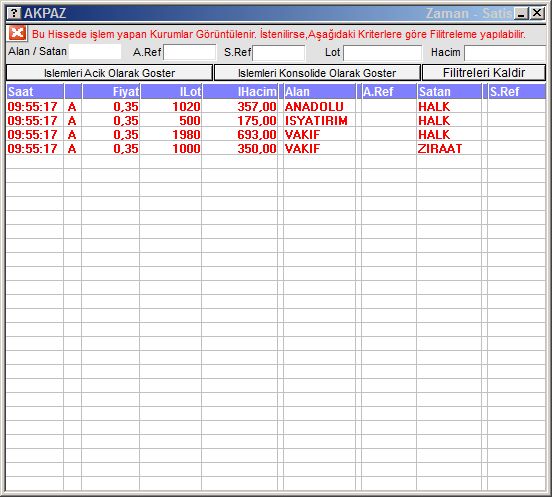Screen dimensions: 552x497
Task: Select volume cell 693,00
Action: coord(240,134)
